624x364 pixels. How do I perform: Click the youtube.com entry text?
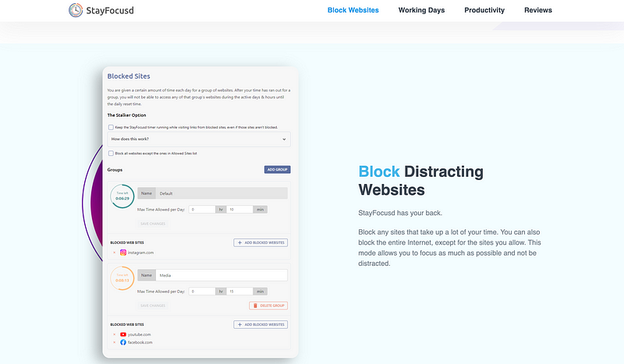coord(140,334)
